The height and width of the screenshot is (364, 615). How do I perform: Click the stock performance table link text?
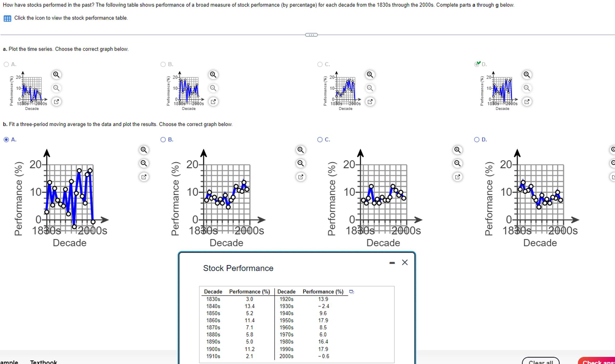coord(71,18)
